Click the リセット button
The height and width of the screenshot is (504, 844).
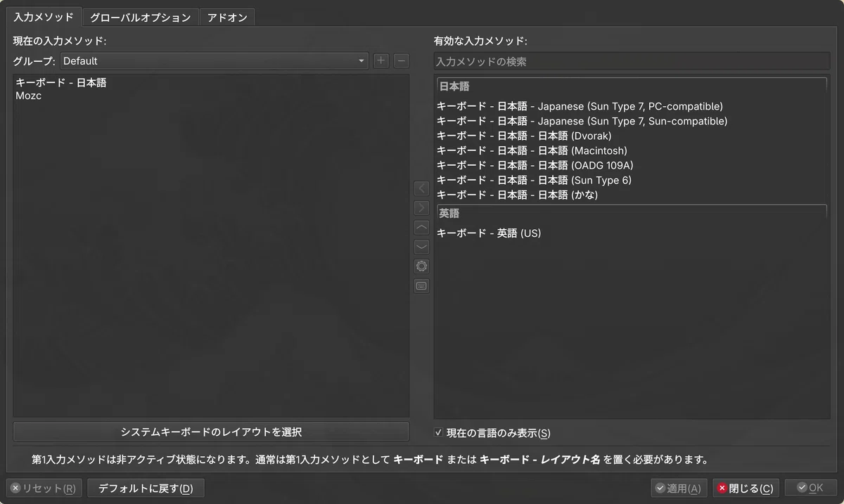[x=45, y=488]
